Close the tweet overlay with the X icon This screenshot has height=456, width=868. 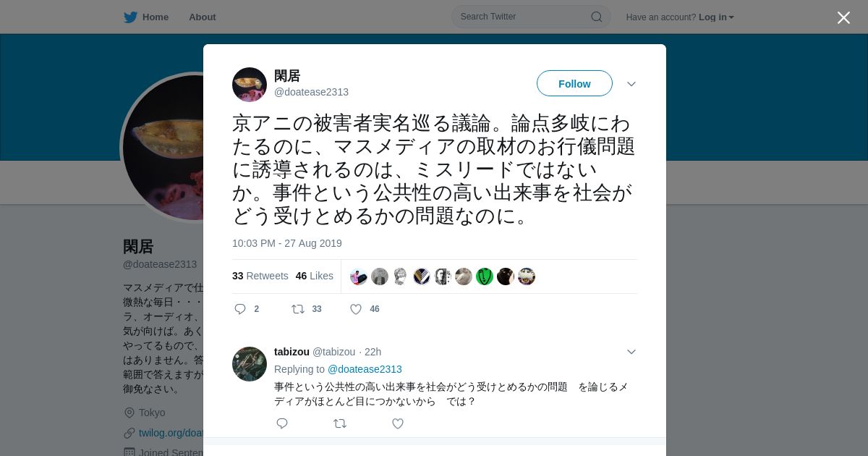843,17
